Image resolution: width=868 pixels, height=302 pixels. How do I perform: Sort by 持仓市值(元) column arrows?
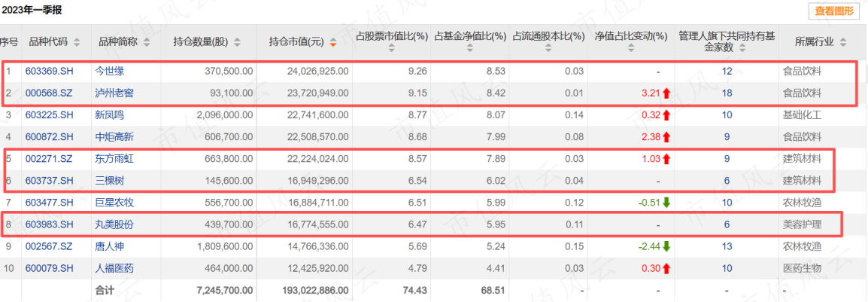332,42
